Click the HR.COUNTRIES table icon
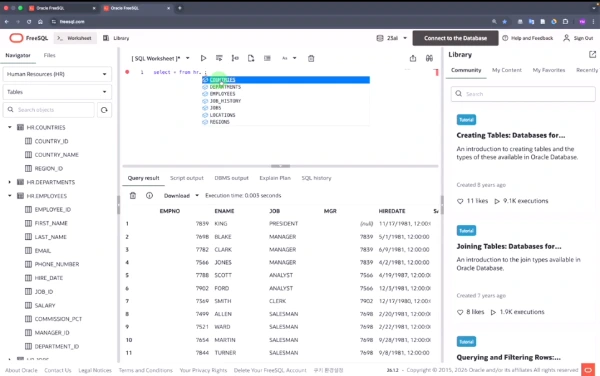Screen dimensions: 600x376 click(21, 127)
